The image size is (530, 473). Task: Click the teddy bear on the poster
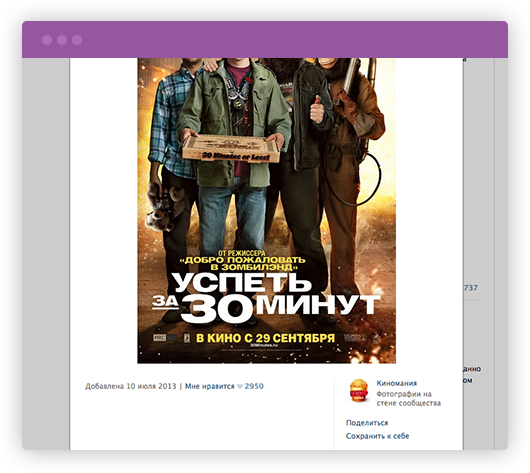(165, 207)
